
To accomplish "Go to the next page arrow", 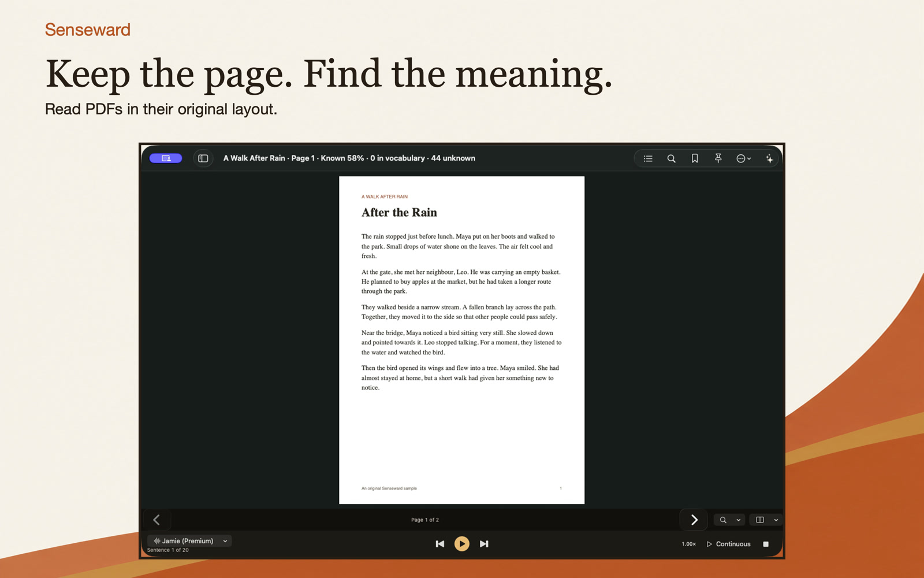I will [694, 520].
